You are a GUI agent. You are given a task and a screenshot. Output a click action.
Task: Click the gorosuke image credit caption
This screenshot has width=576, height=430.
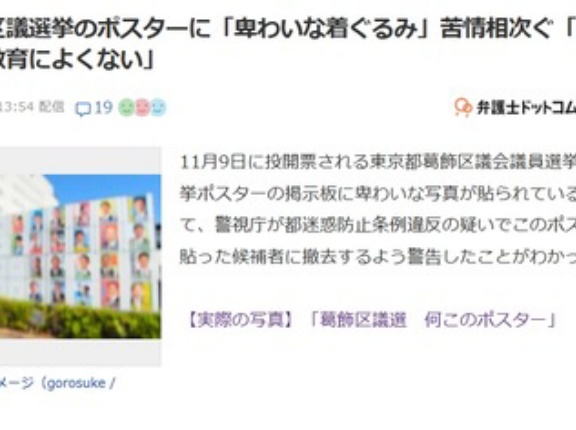58,383
